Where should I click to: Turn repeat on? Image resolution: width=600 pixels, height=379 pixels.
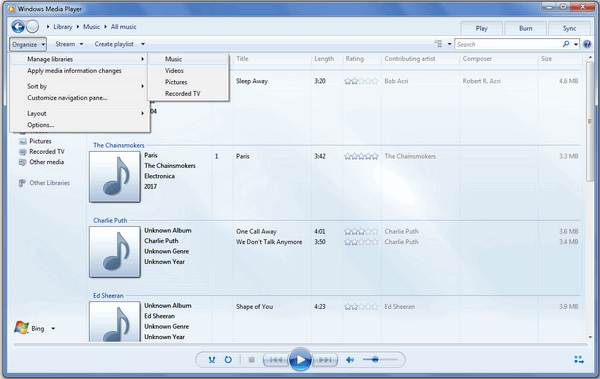point(228,360)
